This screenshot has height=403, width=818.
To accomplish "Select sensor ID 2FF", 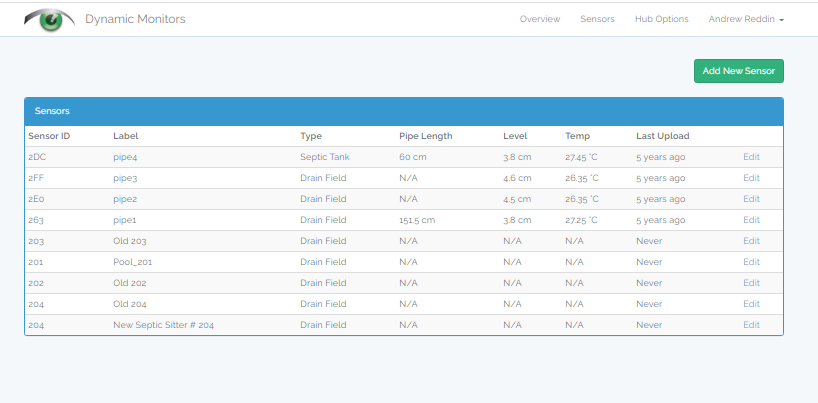I will 36,178.
